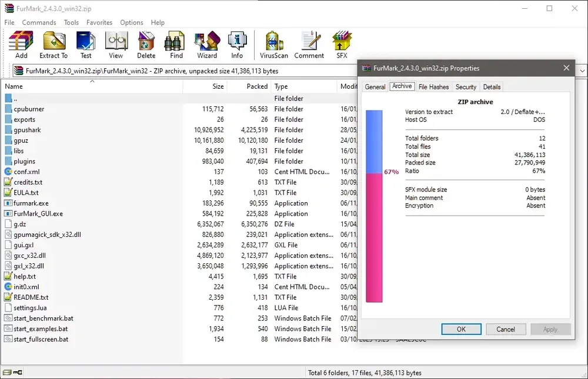Sort list by Name column header

click(92, 86)
